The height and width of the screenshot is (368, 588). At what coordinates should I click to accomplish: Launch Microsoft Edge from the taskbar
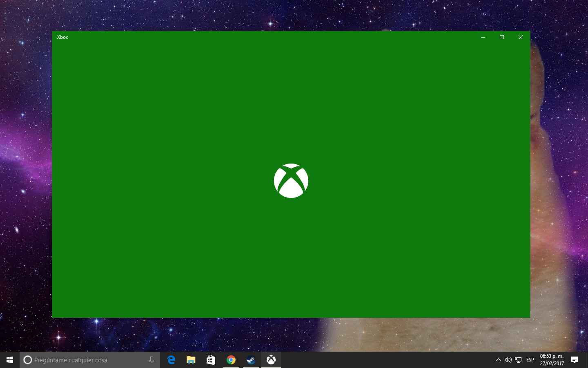(171, 360)
